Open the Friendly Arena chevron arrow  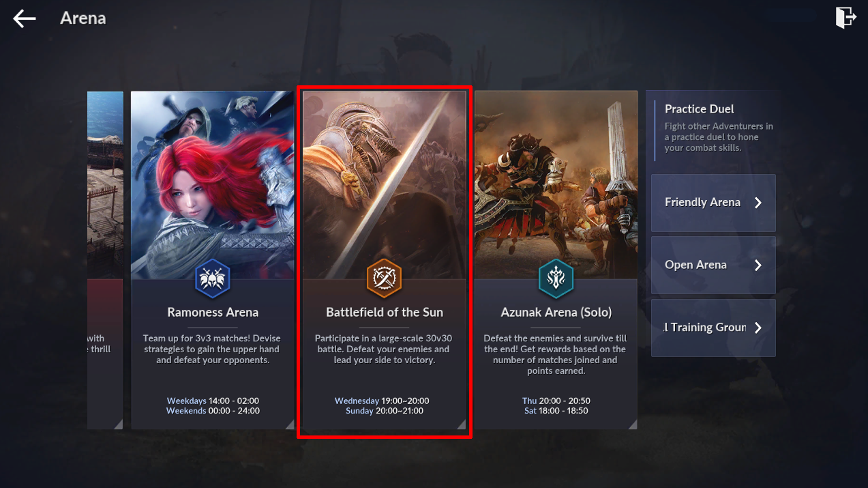[x=758, y=203]
